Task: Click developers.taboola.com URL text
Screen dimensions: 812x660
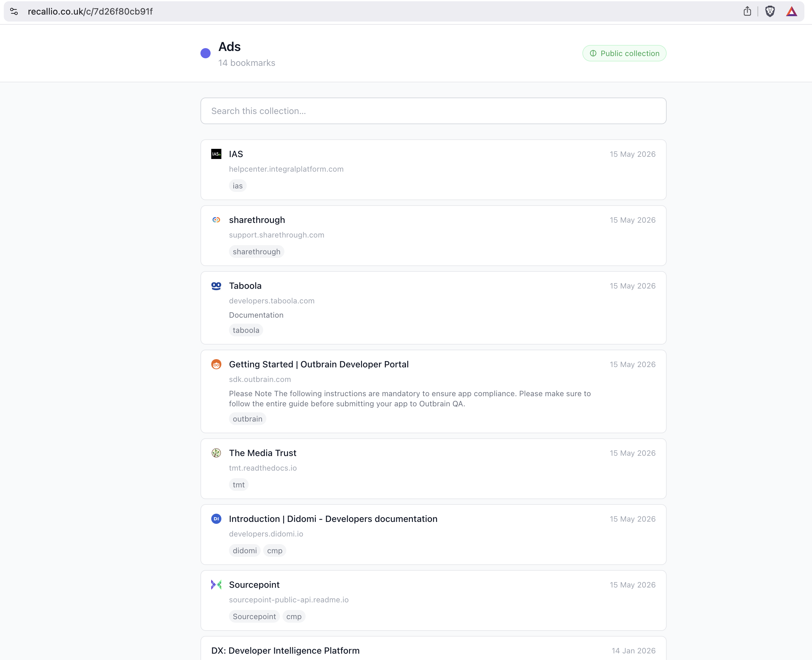Action: click(x=272, y=301)
